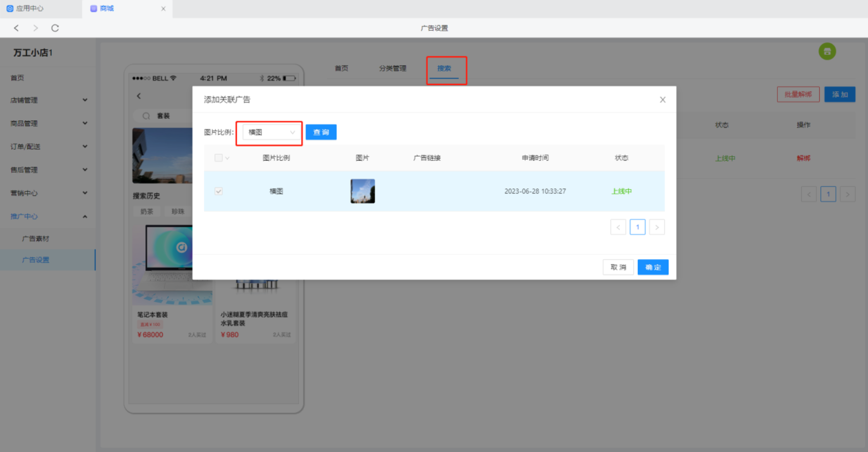Go to the dialog's previous page arrow

tap(618, 227)
